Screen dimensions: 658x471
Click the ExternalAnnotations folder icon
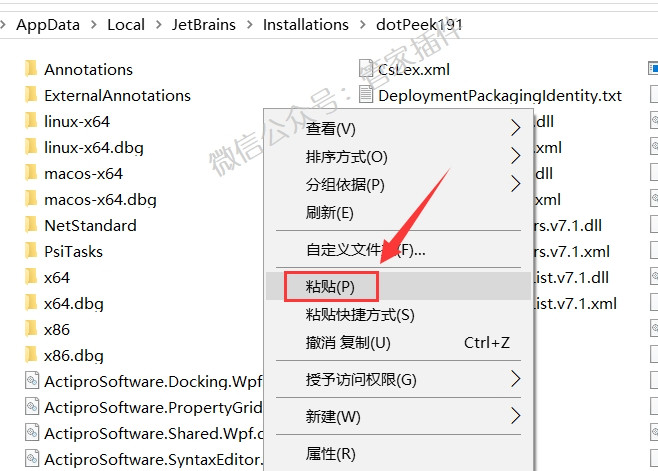(x=31, y=95)
